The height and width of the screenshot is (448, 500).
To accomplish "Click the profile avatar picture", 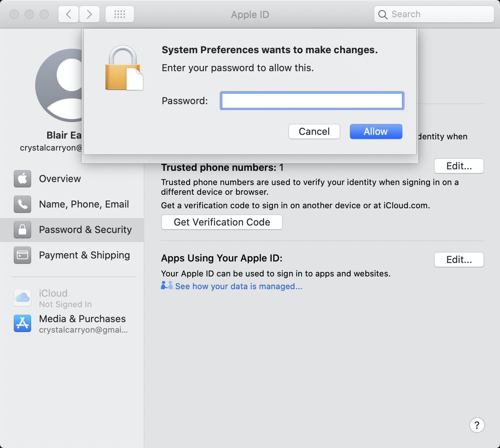I will click(59, 85).
